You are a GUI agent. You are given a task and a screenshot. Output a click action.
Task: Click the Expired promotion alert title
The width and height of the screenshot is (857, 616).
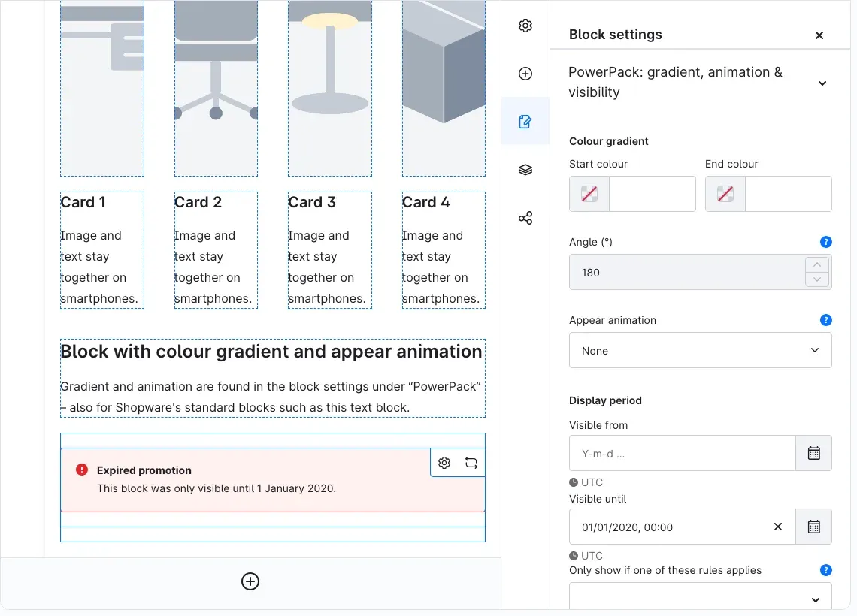point(144,470)
